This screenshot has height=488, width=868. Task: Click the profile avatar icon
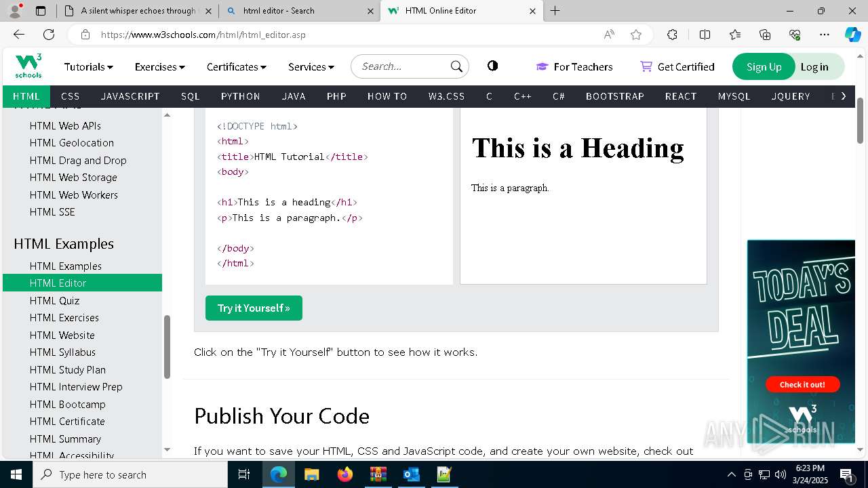(15, 11)
